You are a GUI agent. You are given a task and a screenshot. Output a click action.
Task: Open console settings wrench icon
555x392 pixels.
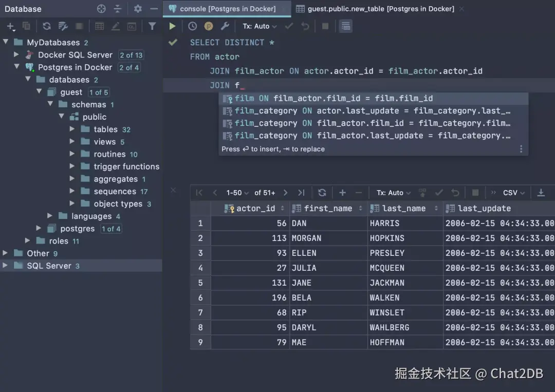tap(225, 26)
